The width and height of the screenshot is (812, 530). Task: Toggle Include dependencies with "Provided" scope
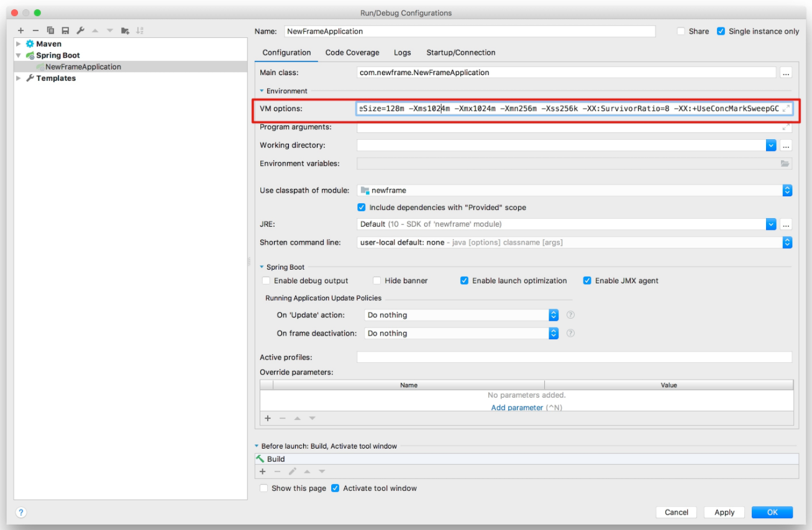(x=362, y=208)
